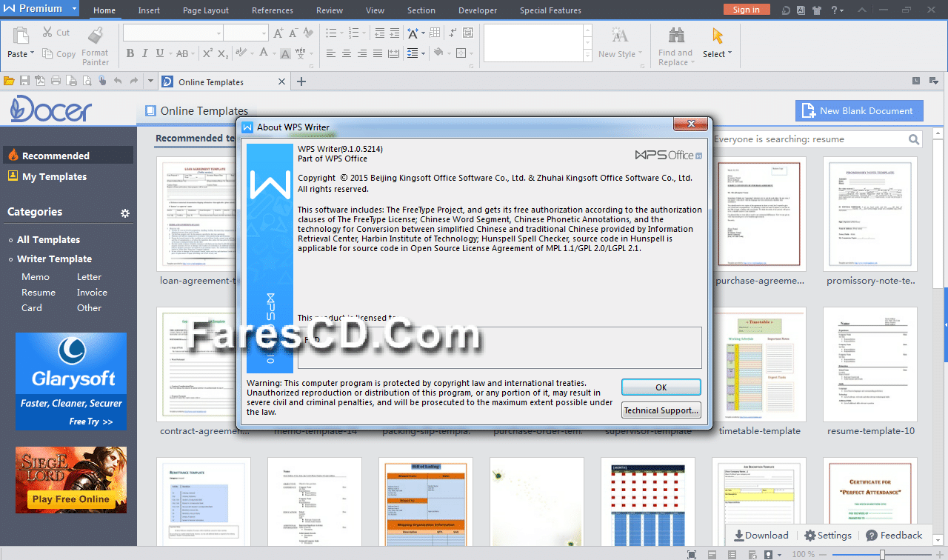Viewport: 948px width, 560px height.
Task: Click the eye protection lightbulb icon
Action: click(x=769, y=554)
